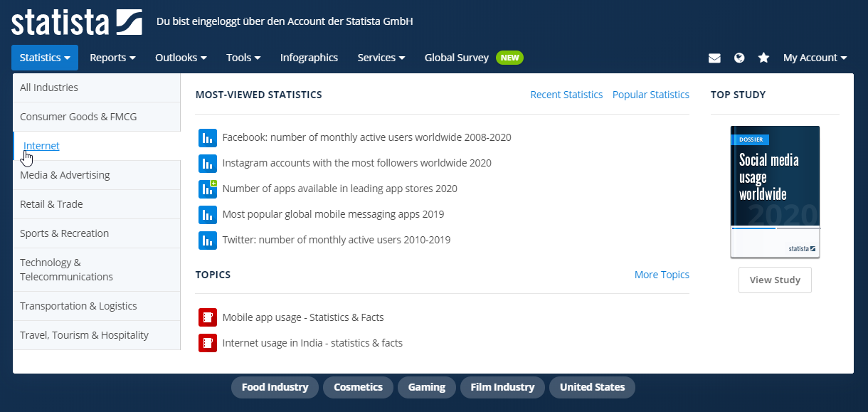This screenshot has height=412, width=868.
Task: Click the View Study button
Action: click(x=775, y=280)
